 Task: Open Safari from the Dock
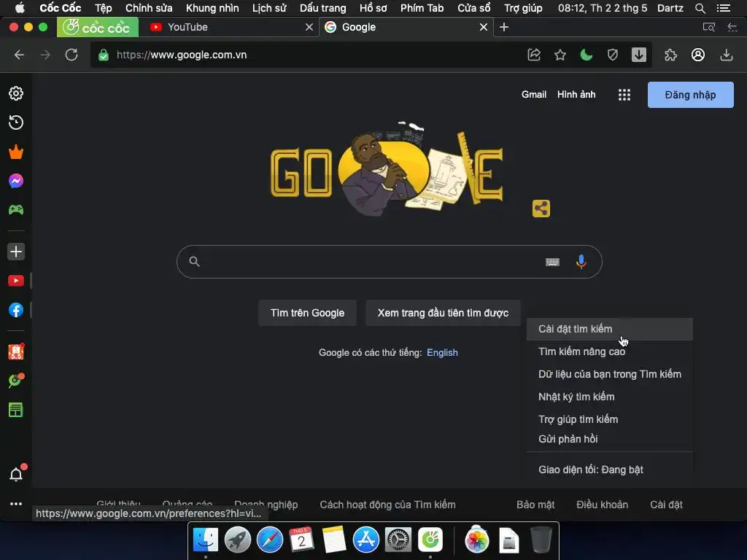[270, 540]
